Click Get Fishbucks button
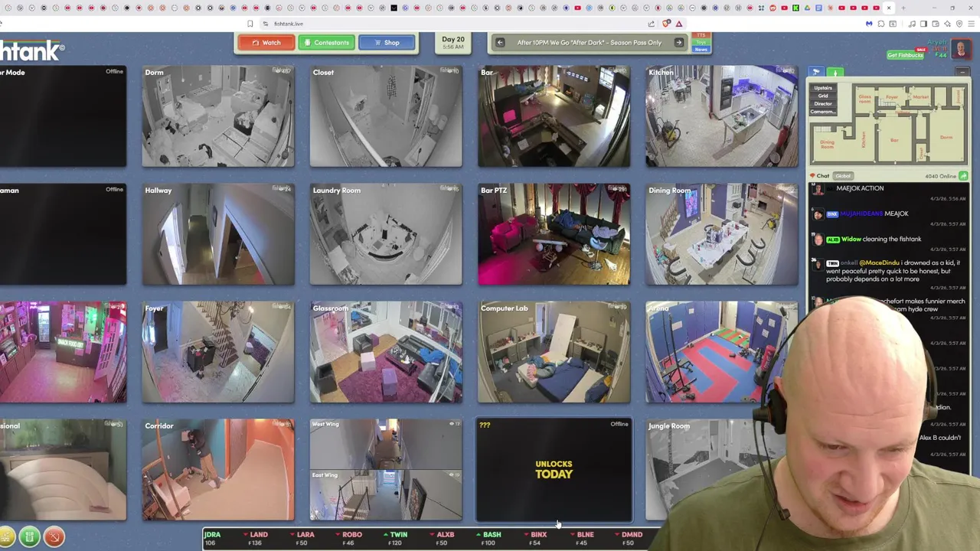This screenshot has width=980, height=551. [x=905, y=55]
